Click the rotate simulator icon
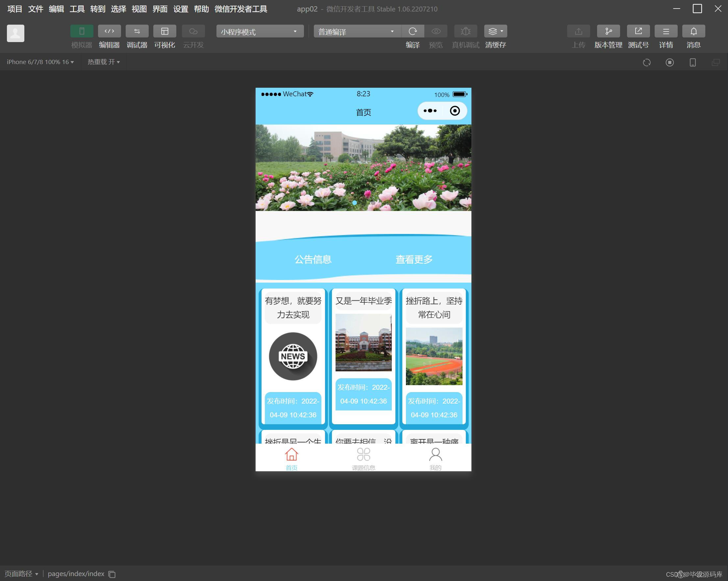 (646, 62)
